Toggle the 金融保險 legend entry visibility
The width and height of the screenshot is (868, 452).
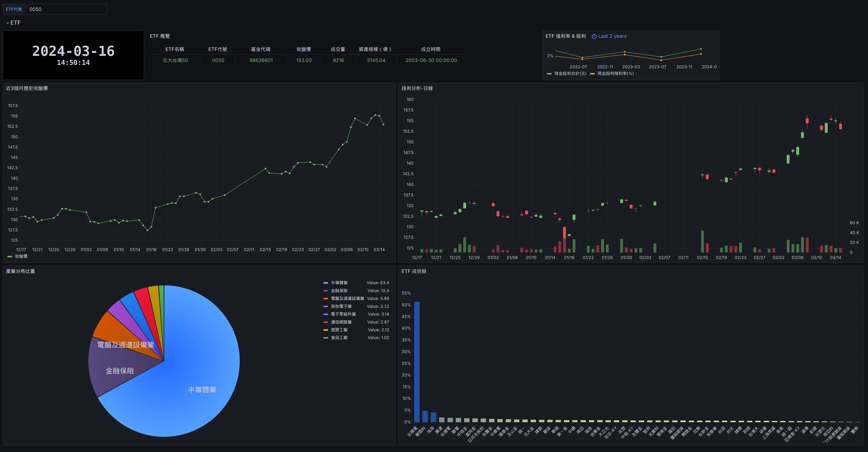coord(339,290)
